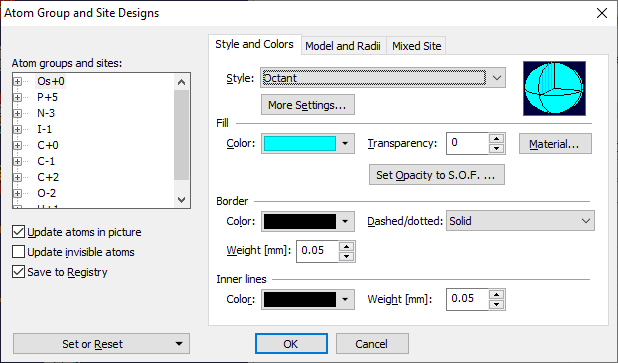This screenshot has width=618, height=363.
Task: Select Style and Colors tab
Action: pyautogui.click(x=254, y=44)
